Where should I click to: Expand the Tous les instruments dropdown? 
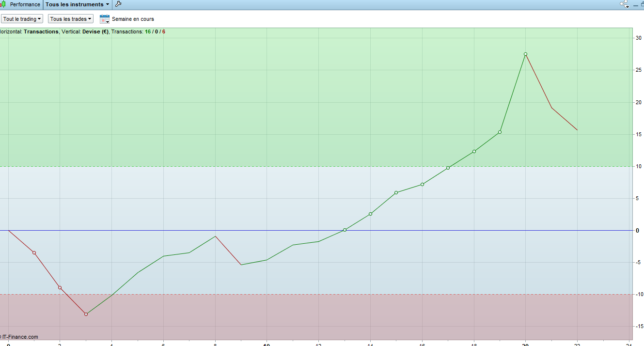(77, 4)
